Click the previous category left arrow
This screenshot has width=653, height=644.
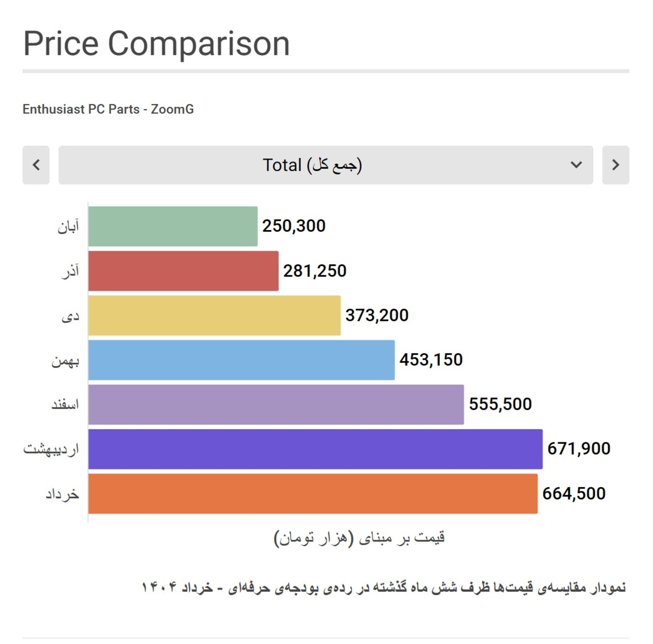[x=36, y=165]
